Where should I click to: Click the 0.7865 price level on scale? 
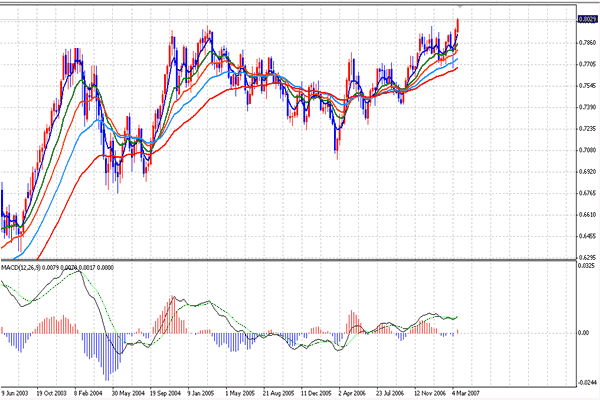click(x=587, y=43)
